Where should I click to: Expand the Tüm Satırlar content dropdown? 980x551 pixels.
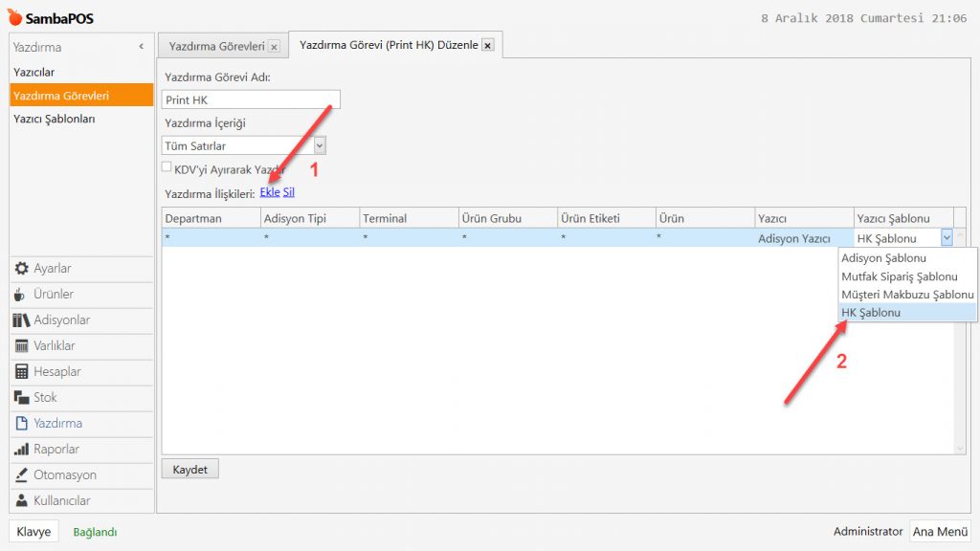click(320, 146)
